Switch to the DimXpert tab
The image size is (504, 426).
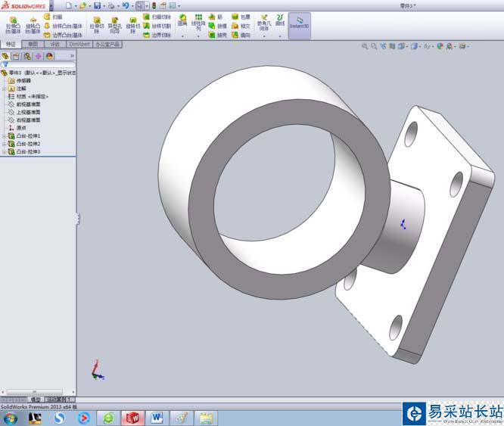click(79, 44)
